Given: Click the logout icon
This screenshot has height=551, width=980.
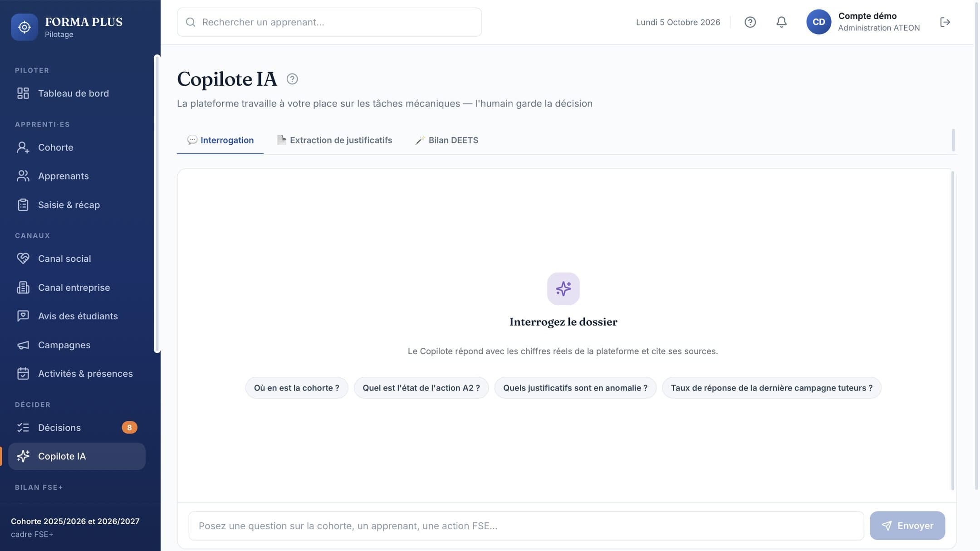Looking at the screenshot, I should click(945, 22).
